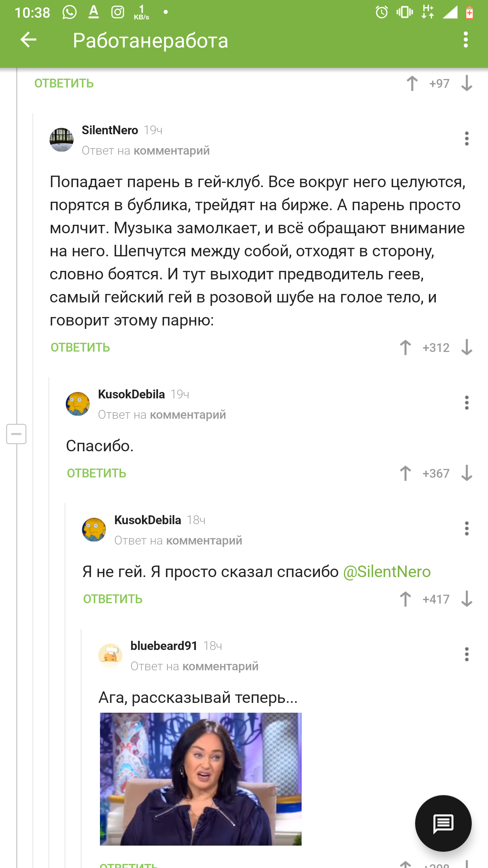Downvote the comment rated +417
Image resolution: width=488 pixels, height=868 pixels.
[467, 599]
